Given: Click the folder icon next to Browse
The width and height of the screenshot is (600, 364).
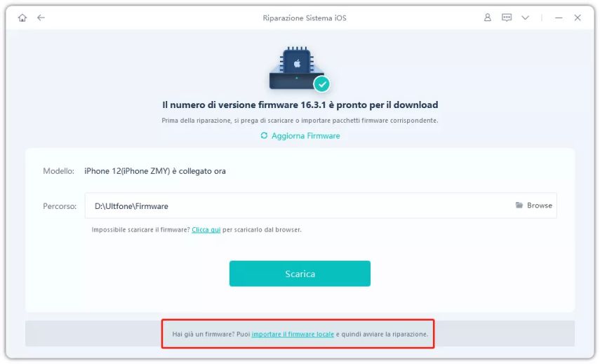Looking at the screenshot, I should coord(519,205).
